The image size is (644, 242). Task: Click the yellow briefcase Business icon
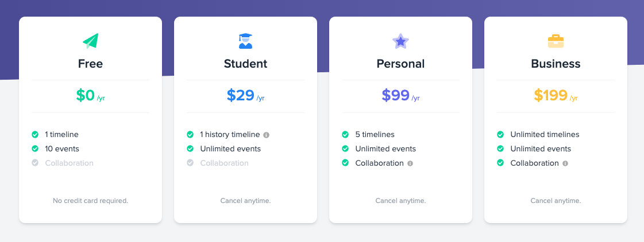[x=556, y=41]
